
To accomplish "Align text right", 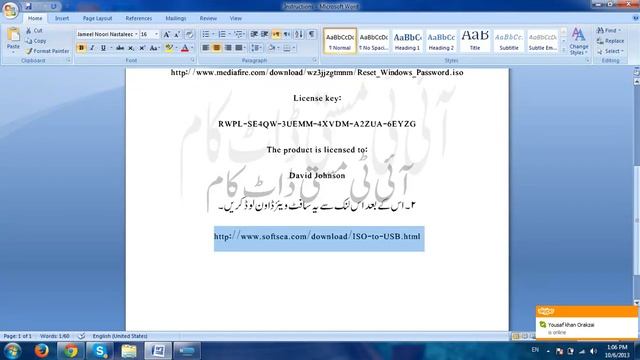I will (x=228, y=48).
